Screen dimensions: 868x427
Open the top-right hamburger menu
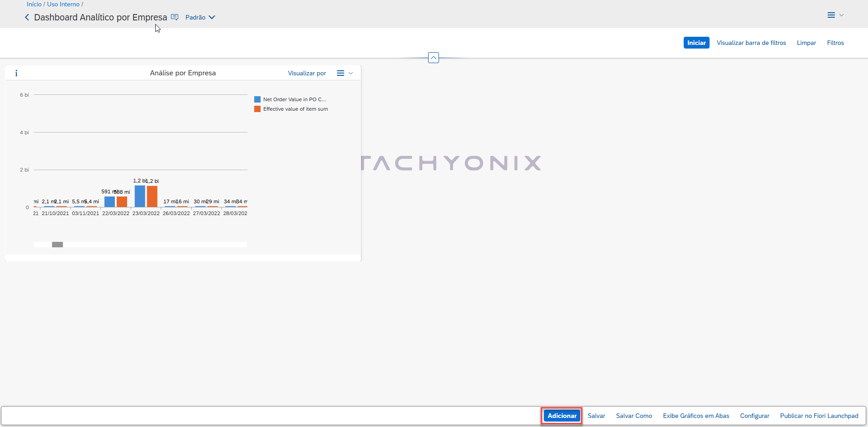coord(831,15)
